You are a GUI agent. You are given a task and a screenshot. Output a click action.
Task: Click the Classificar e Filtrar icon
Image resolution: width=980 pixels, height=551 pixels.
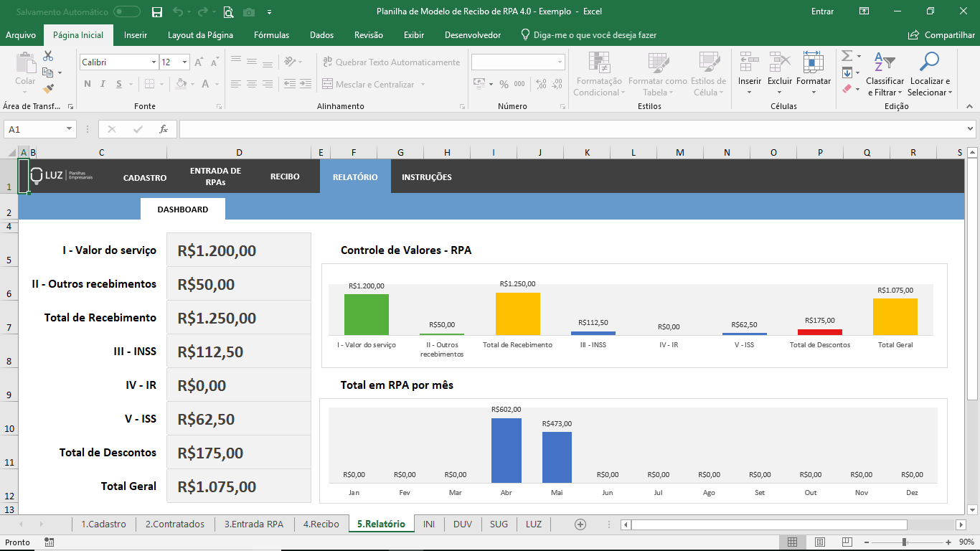(x=885, y=63)
